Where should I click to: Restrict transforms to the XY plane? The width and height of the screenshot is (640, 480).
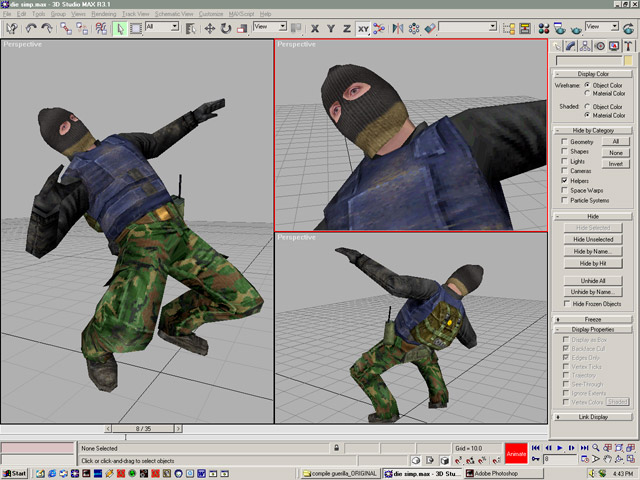click(x=363, y=29)
